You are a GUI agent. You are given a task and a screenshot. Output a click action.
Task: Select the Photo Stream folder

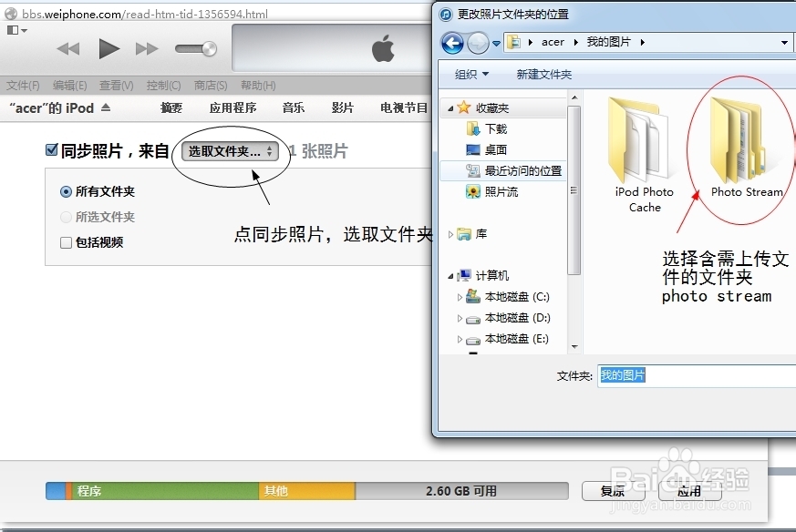pos(746,147)
